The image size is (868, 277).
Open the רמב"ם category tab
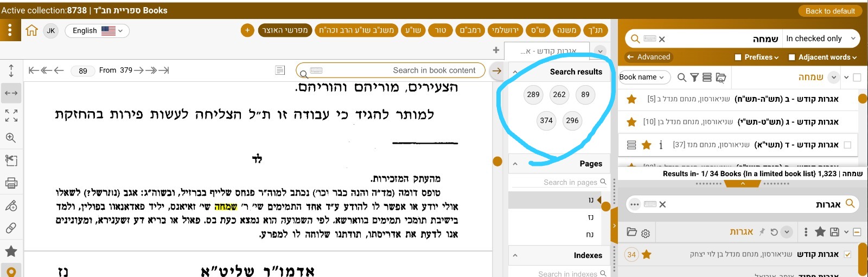(x=470, y=30)
